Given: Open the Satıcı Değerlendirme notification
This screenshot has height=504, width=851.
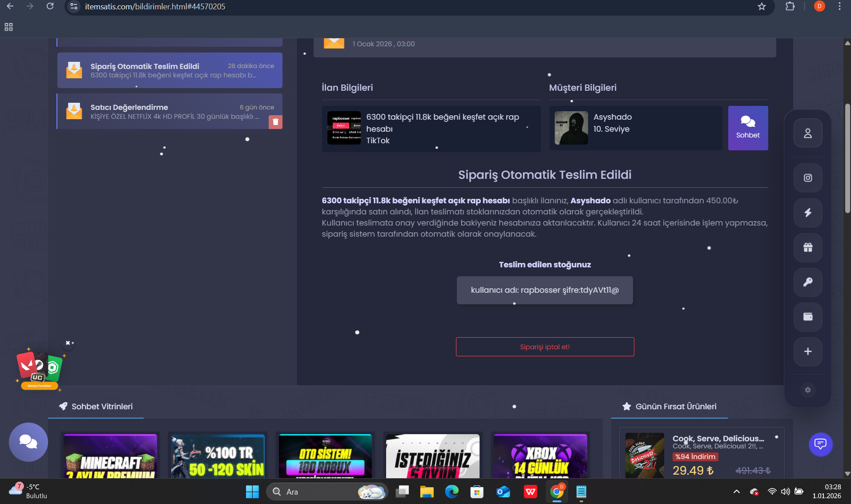Looking at the screenshot, I should click(x=169, y=111).
